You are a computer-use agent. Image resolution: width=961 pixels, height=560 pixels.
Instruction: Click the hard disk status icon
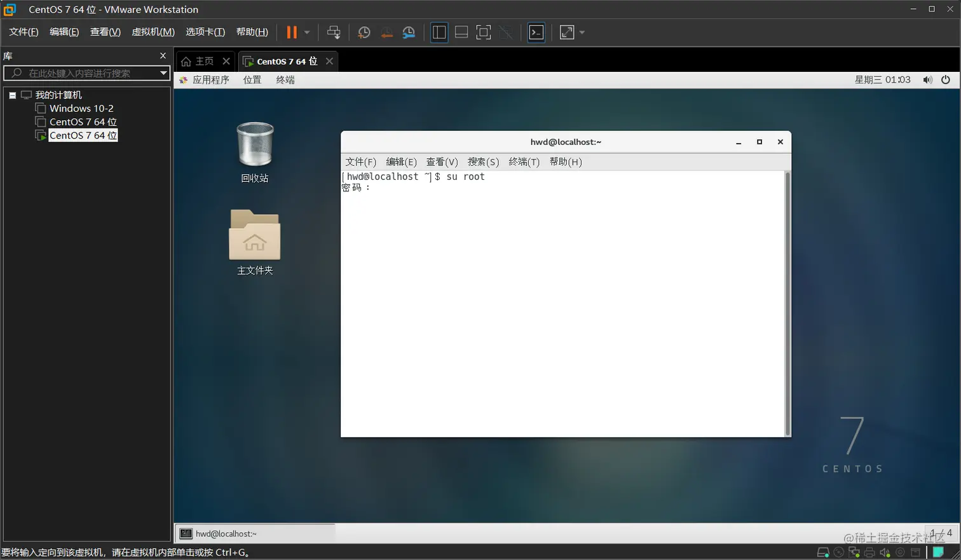(823, 552)
